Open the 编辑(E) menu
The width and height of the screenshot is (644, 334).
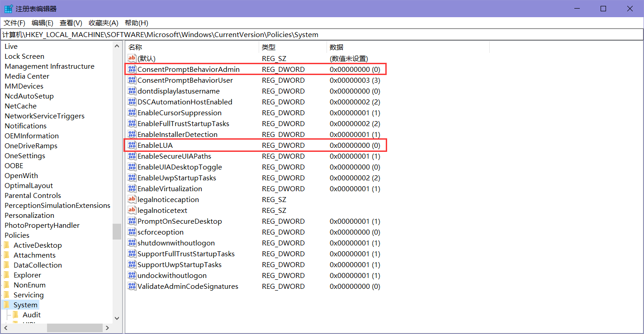[43, 23]
